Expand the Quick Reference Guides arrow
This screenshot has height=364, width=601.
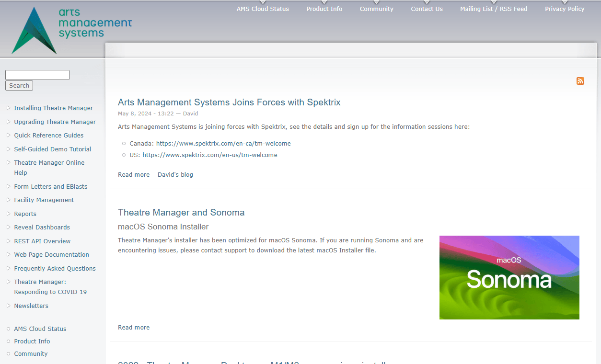[x=9, y=135]
